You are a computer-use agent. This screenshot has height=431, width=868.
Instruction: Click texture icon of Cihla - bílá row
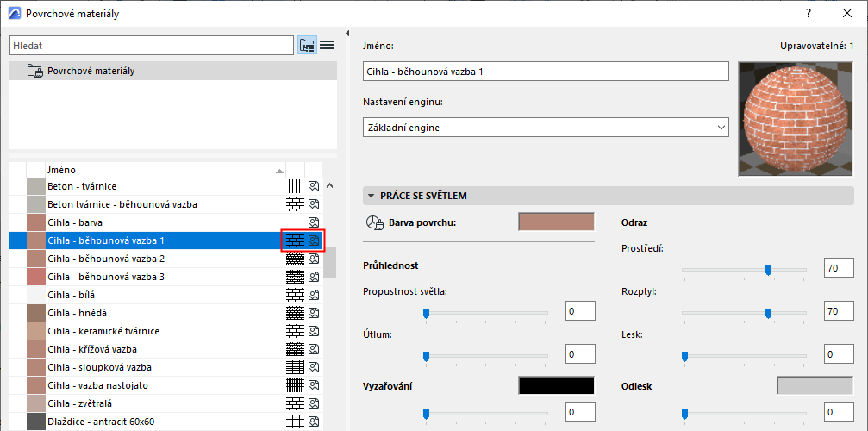click(314, 294)
